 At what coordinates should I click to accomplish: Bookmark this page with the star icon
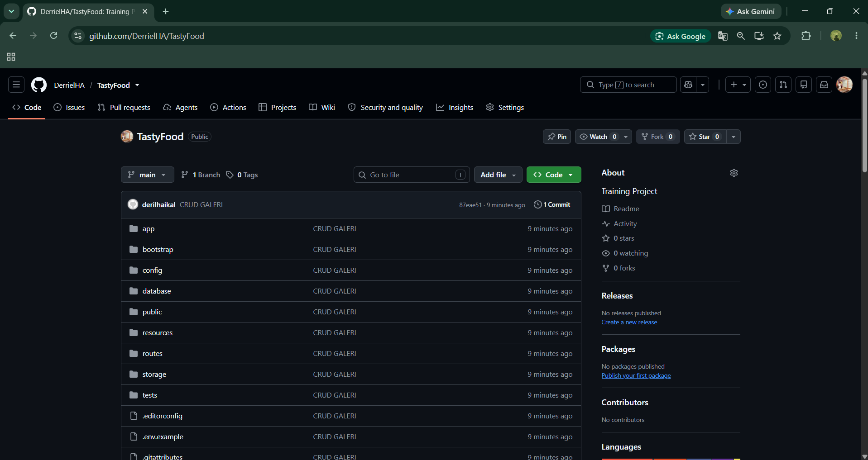[x=777, y=36]
